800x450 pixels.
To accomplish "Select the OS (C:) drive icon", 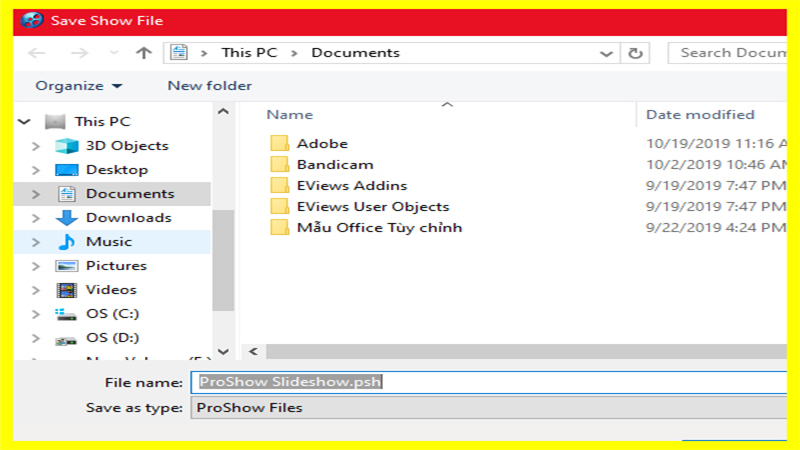I will click(x=66, y=314).
